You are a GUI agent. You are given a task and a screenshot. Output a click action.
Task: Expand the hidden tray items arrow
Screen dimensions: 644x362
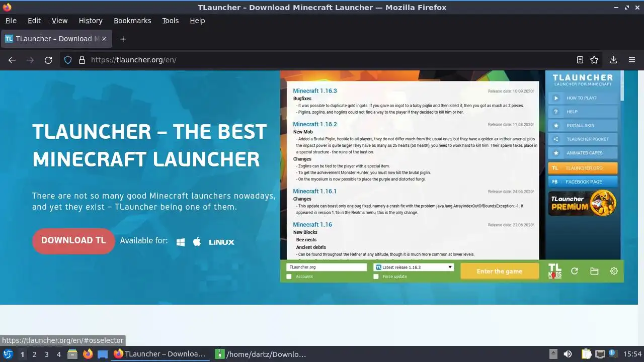pyautogui.click(x=553, y=354)
